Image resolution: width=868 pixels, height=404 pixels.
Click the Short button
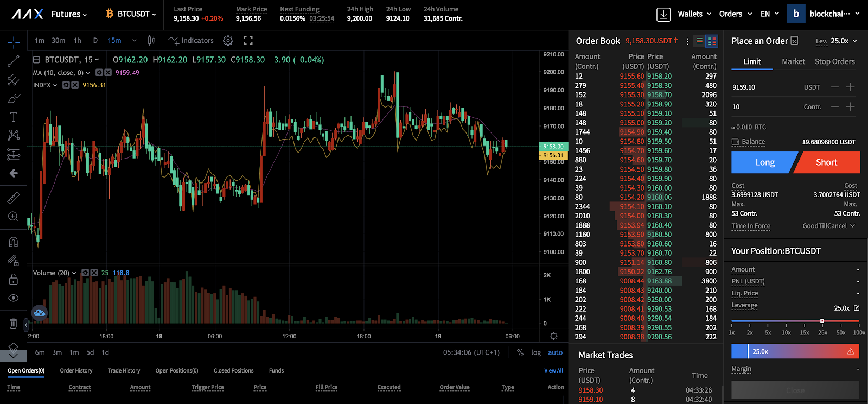coord(827,162)
